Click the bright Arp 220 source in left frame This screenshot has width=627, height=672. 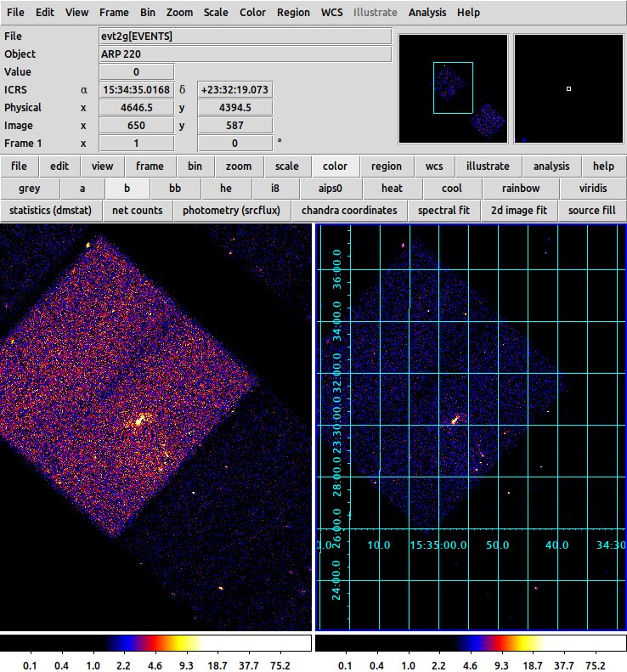click(139, 421)
